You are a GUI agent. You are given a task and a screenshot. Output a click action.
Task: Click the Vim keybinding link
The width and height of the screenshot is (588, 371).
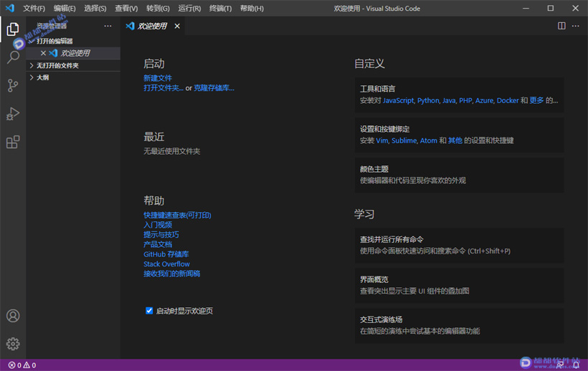click(x=381, y=140)
